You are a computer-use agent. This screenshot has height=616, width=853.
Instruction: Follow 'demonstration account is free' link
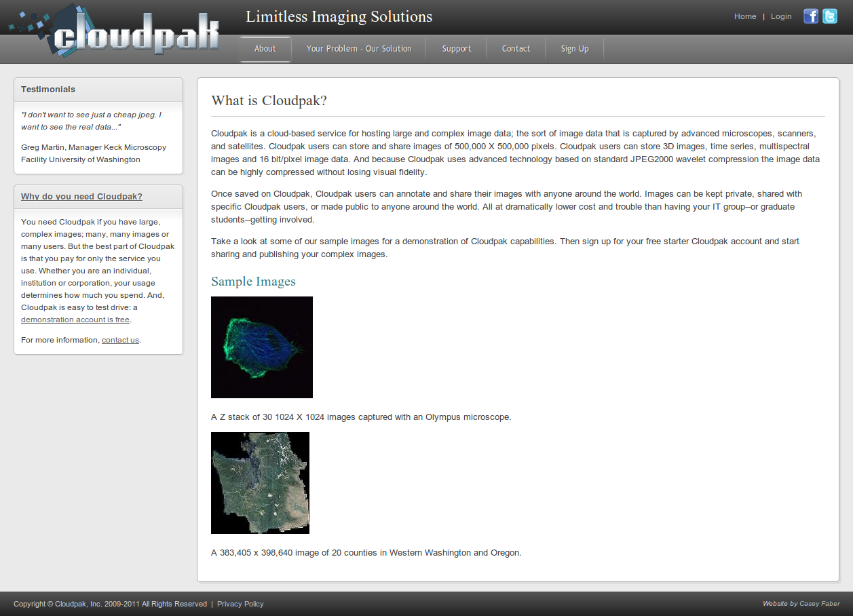click(75, 320)
